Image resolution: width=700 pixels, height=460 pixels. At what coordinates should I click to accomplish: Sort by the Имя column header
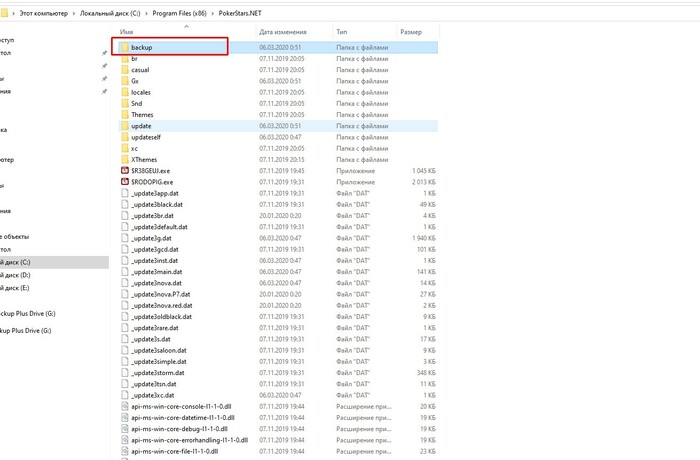[x=126, y=32]
